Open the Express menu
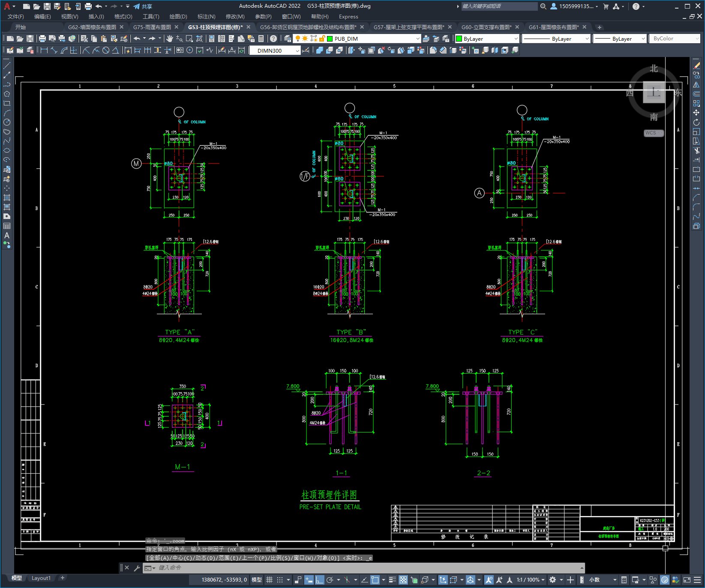705x588 pixels. (348, 17)
